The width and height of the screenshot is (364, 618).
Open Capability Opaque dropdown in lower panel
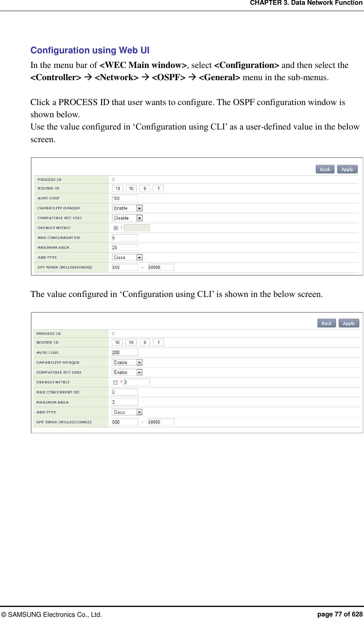tap(127, 363)
